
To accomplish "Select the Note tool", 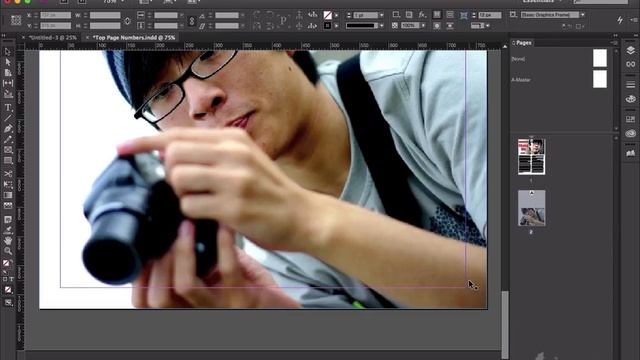I will point(8,220).
